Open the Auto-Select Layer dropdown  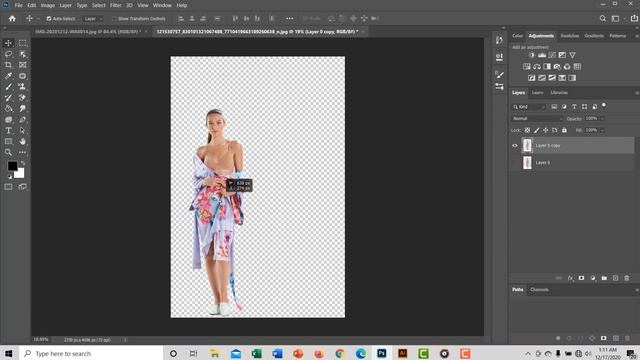93,19
